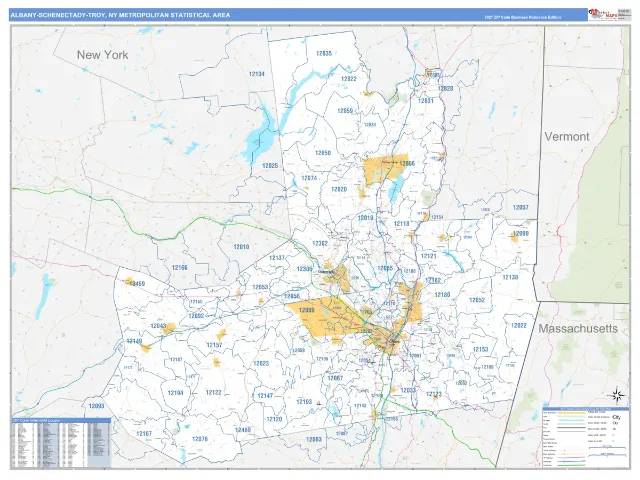Click the Vermont state label

pos(567,136)
